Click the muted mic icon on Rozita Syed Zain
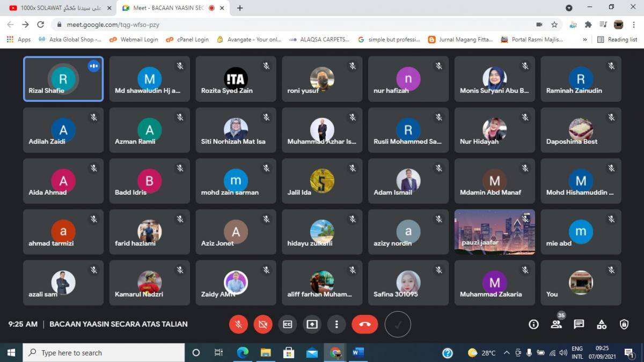 (x=266, y=66)
